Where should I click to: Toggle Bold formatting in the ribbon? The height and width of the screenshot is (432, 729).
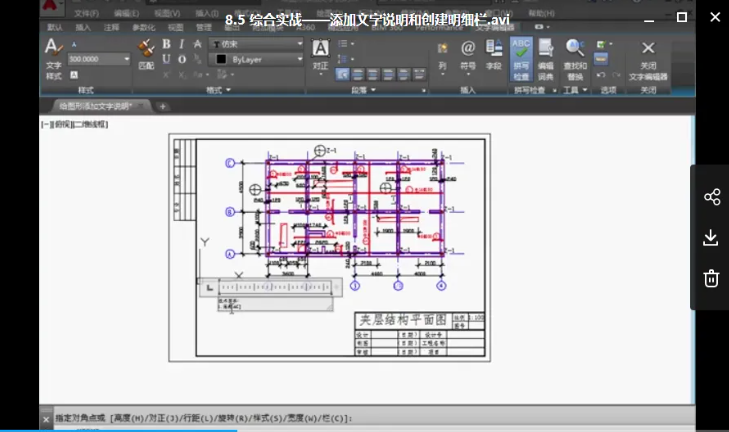(x=166, y=44)
